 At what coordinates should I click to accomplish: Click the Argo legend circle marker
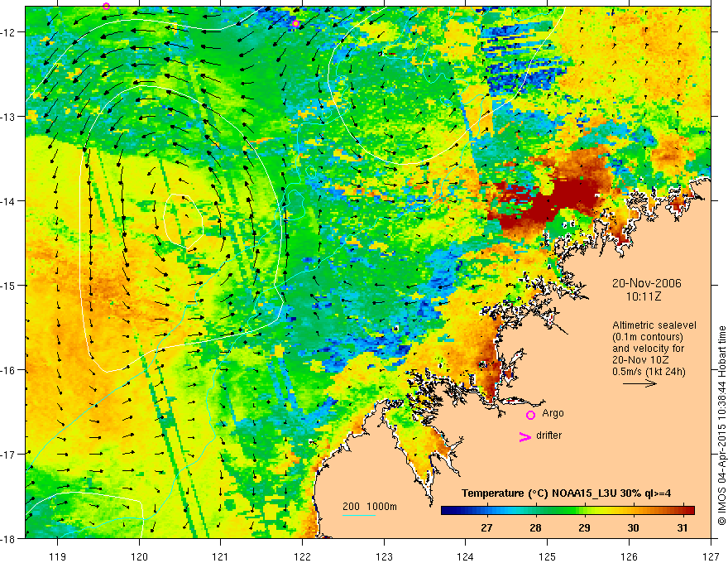point(530,415)
